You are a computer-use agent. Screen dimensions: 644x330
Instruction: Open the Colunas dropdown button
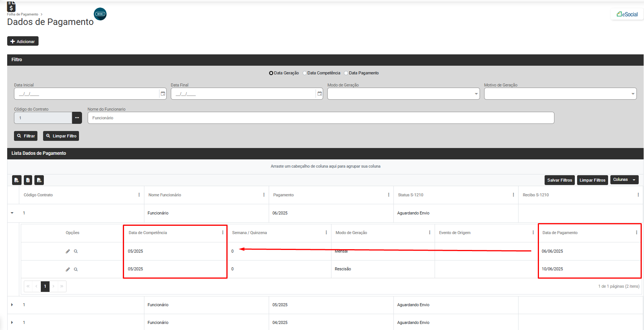[x=624, y=180]
